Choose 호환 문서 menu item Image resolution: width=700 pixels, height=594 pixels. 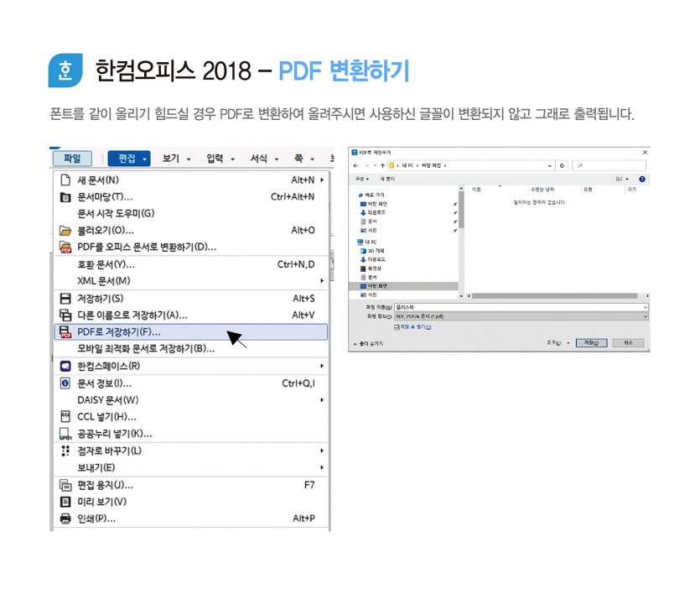click(x=191, y=264)
